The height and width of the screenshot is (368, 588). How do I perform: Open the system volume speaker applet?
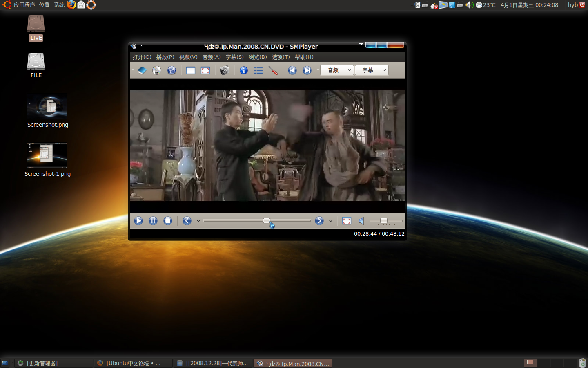tap(469, 5)
